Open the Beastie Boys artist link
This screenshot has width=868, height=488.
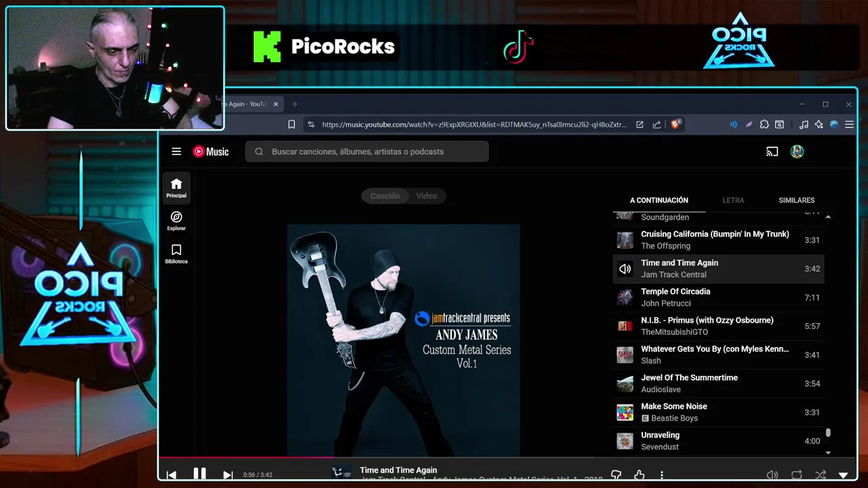pyautogui.click(x=675, y=418)
